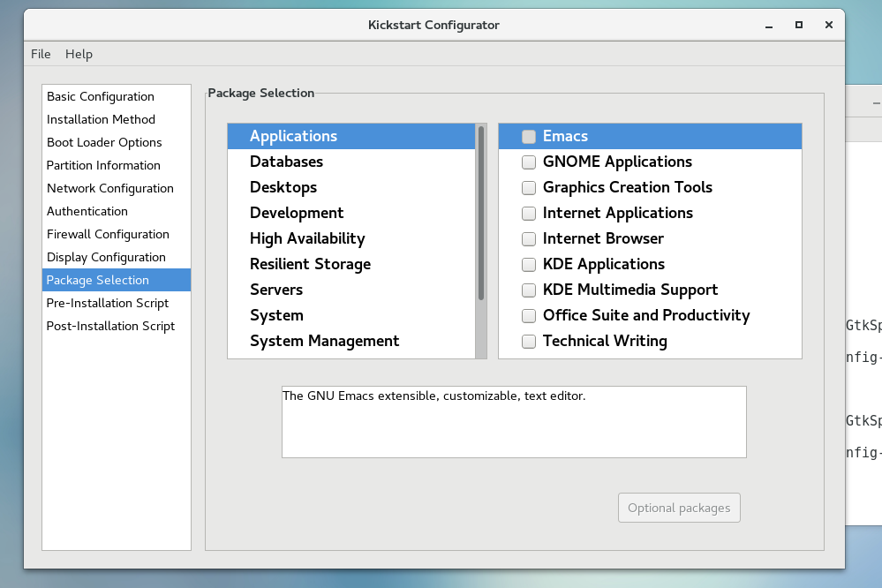Click the Office Suite and Productivity label
This screenshot has width=882, height=588.
pos(646,316)
